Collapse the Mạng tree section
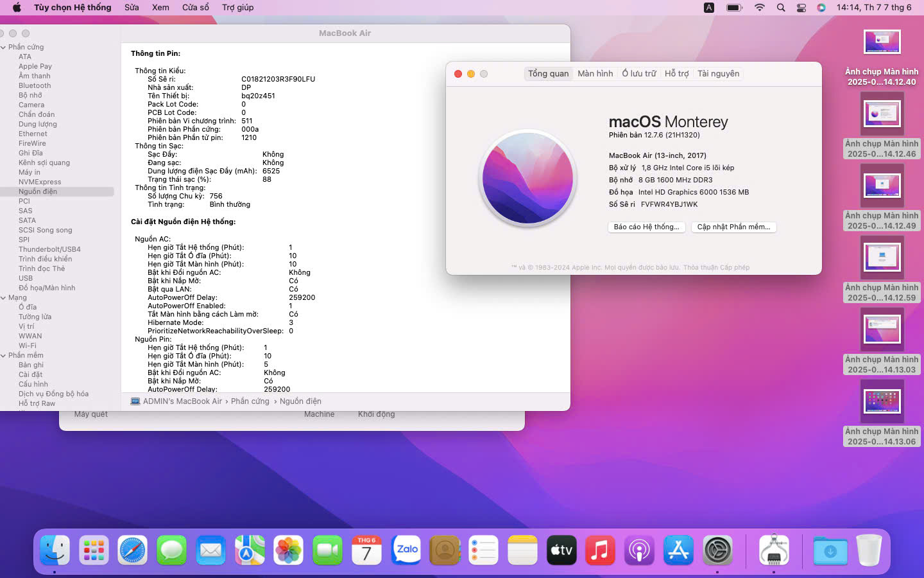The height and width of the screenshot is (578, 924). click(x=3, y=297)
